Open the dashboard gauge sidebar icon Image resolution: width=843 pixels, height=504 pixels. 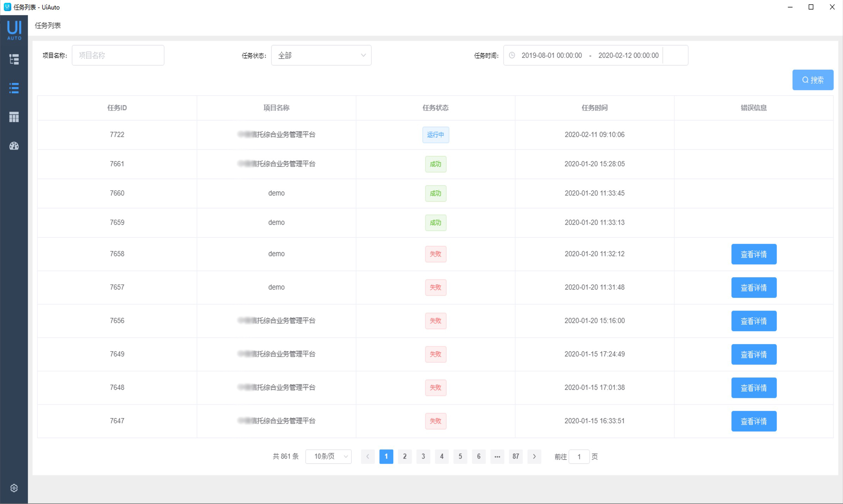tap(14, 146)
